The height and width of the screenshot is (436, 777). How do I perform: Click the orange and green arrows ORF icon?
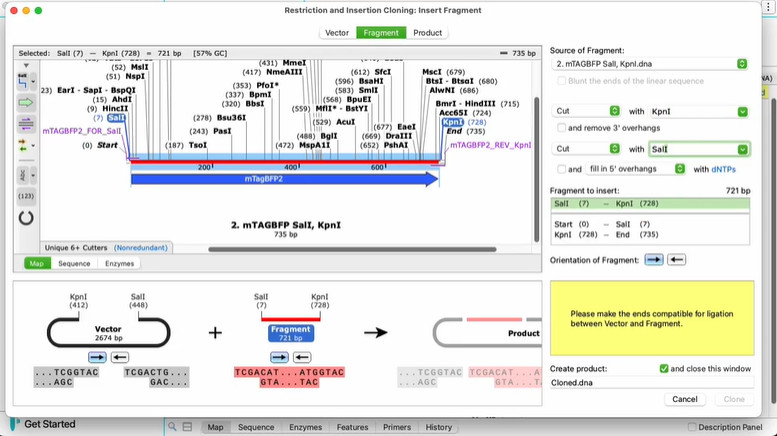[x=23, y=145]
